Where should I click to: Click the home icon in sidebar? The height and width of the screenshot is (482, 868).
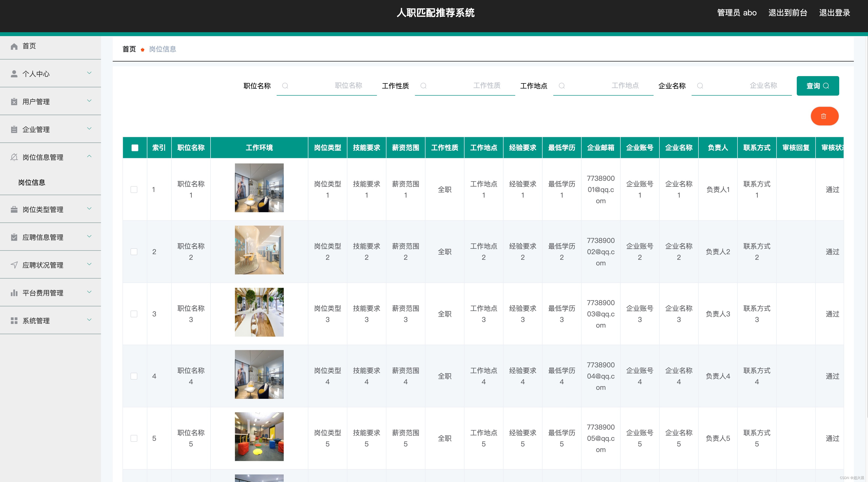[14, 46]
